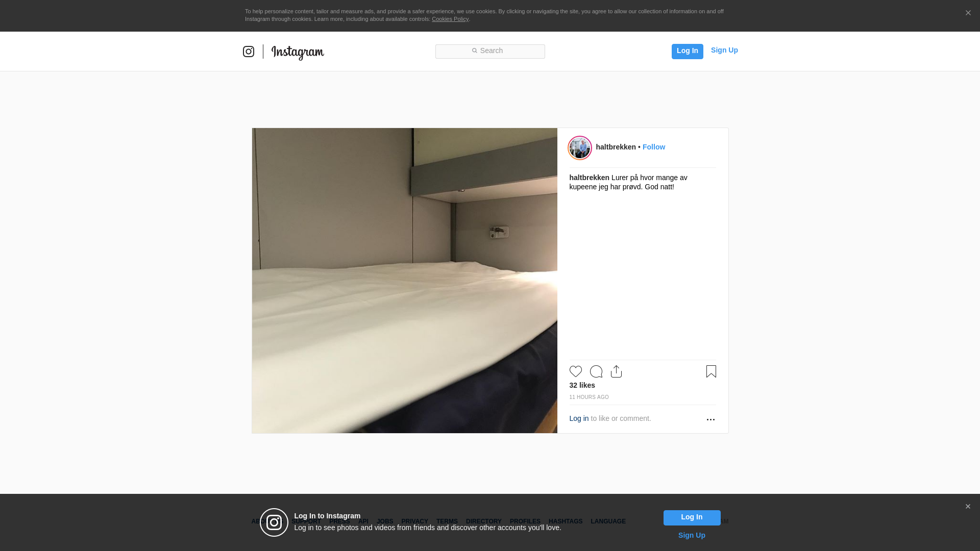Open the LANGUAGE footer selector
The height and width of the screenshot is (551, 980).
click(x=608, y=521)
